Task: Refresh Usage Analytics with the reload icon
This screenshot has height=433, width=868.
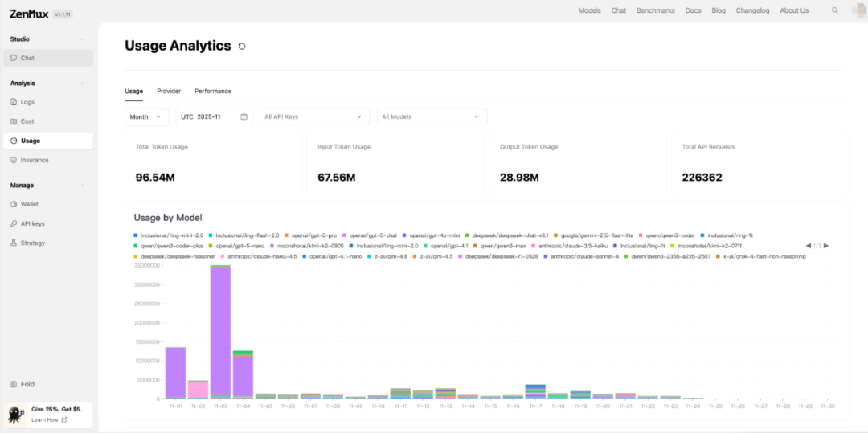Action: 242,47
